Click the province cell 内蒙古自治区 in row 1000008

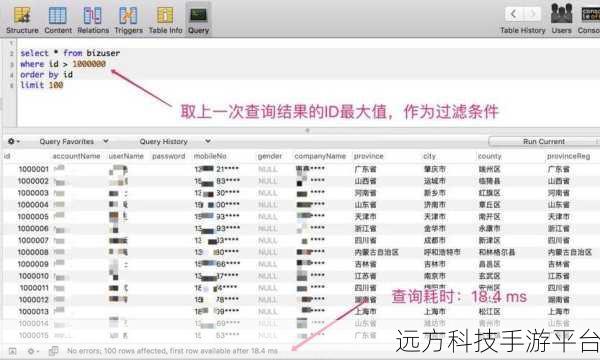377,252
